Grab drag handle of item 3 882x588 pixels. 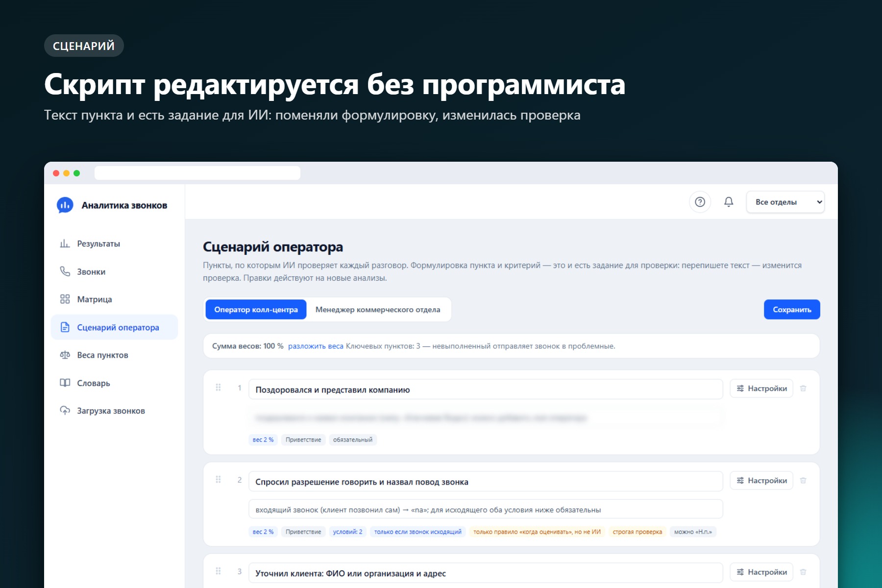219,571
